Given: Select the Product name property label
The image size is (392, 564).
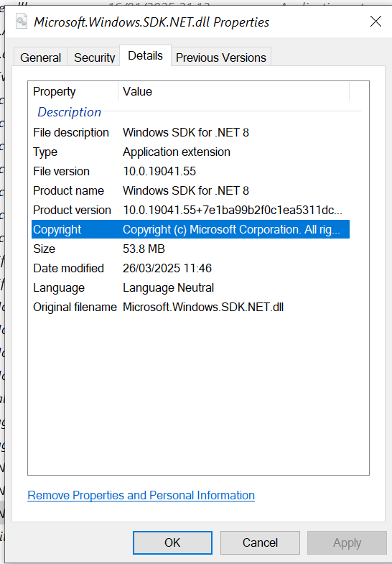Looking at the screenshot, I should coord(68,190).
